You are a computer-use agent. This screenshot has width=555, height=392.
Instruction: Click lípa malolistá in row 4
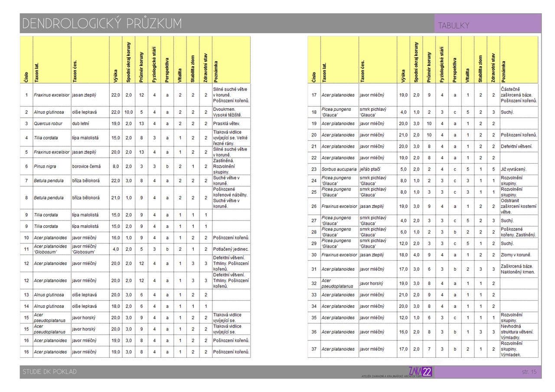pyautogui.click(x=90, y=138)
